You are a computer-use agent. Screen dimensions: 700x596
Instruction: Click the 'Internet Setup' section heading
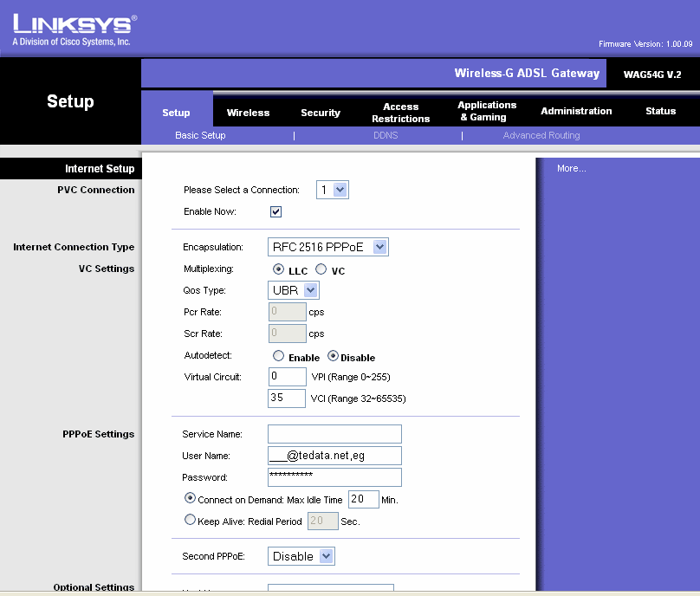point(100,168)
